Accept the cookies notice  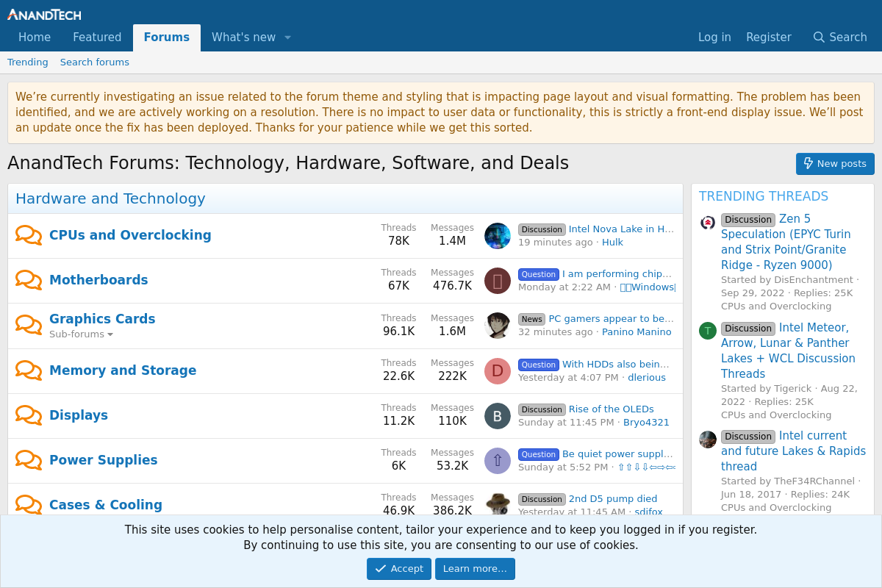[399, 569]
